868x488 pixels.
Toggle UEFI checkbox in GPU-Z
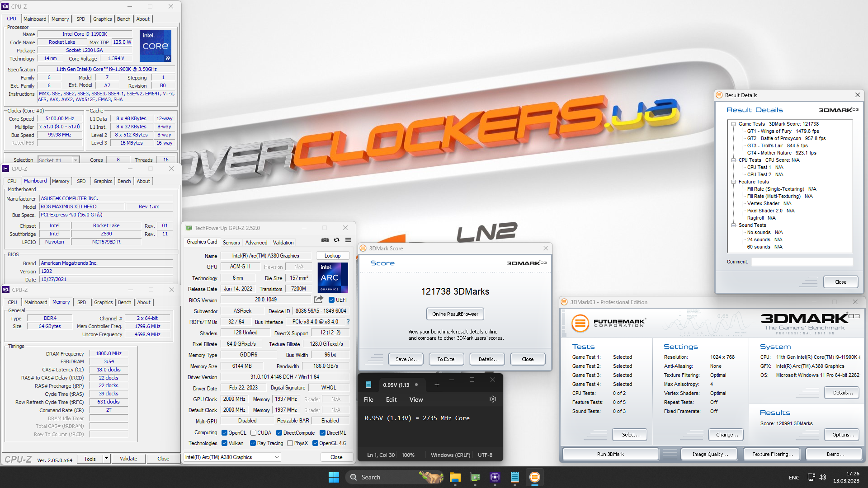click(331, 300)
